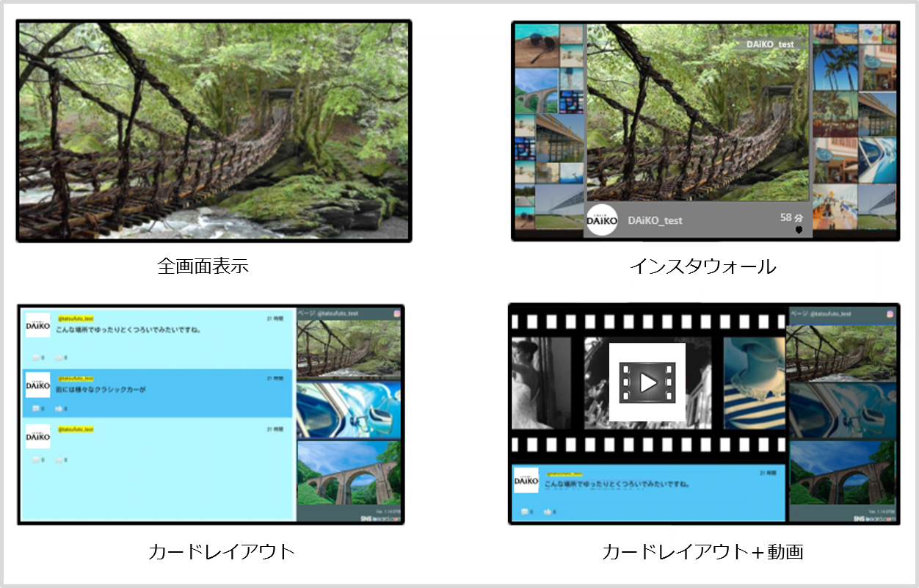Click the like thumb icon on the first post
919x588 pixels.
click(x=59, y=357)
